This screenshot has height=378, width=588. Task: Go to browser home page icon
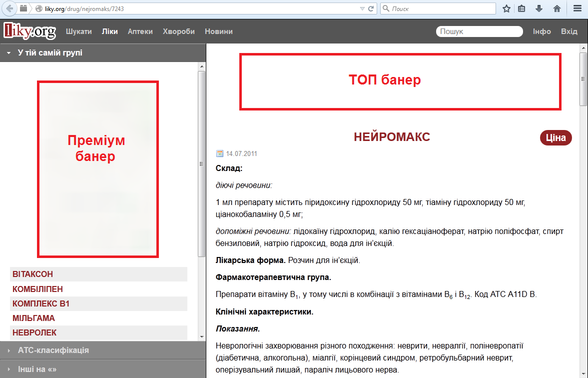pos(557,8)
